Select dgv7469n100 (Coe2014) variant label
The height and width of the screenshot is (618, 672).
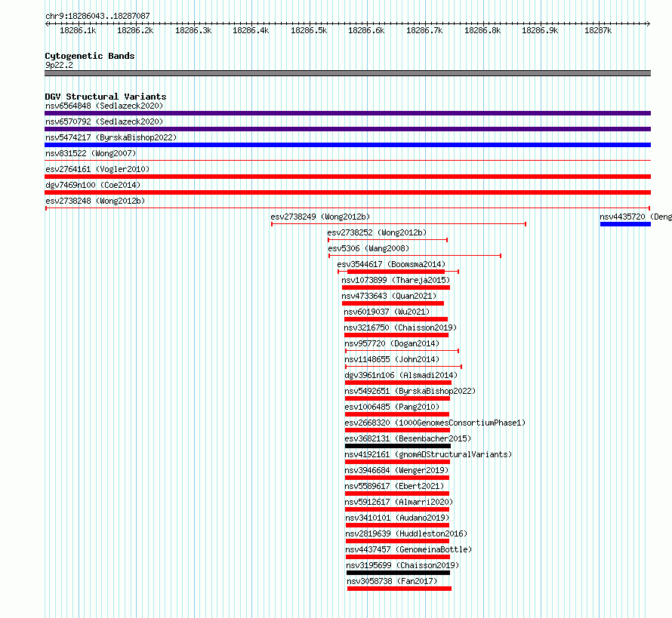(x=93, y=185)
